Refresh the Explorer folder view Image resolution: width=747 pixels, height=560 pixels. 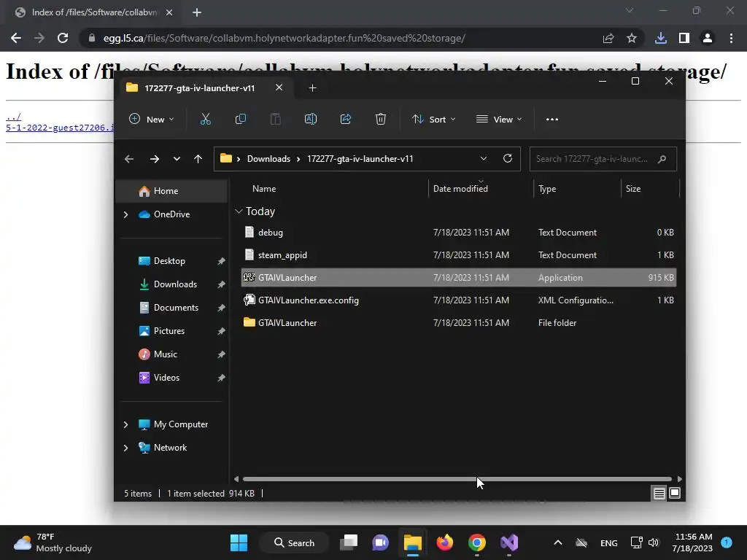pos(508,158)
